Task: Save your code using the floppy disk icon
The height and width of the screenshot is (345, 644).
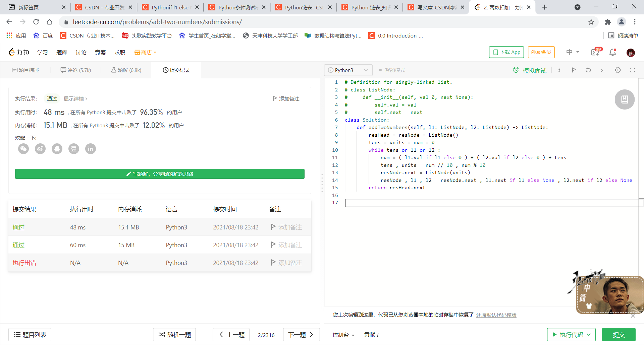Action: (x=624, y=99)
